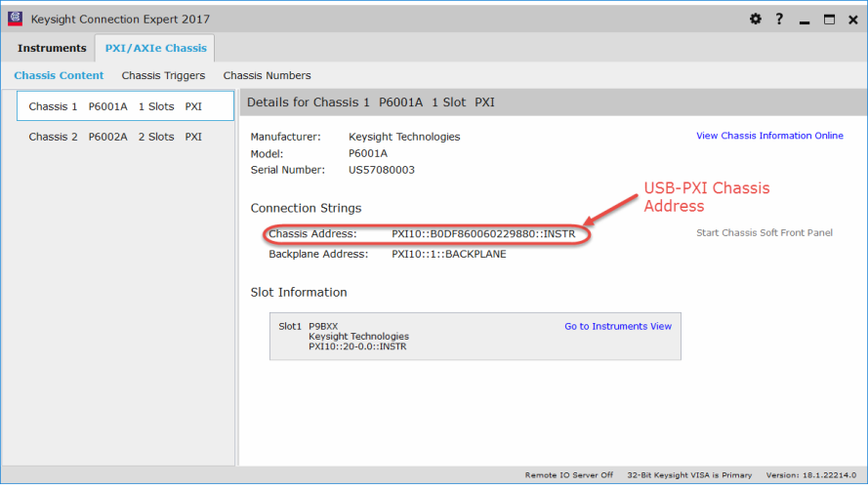The width and height of the screenshot is (868, 487).
Task: Follow Go to Instruments View link
Action: (x=618, y=327)
